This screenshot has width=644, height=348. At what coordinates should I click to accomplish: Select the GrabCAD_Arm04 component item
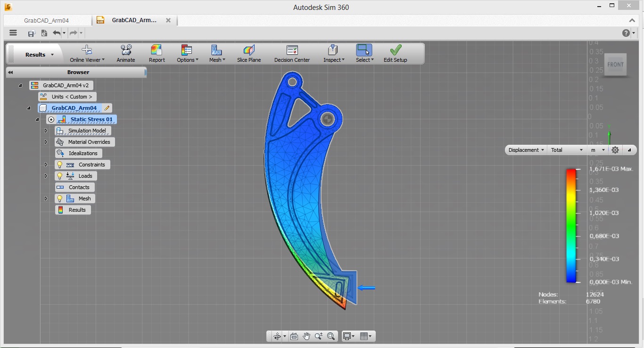pyautogui.click(x=69, y=108)
